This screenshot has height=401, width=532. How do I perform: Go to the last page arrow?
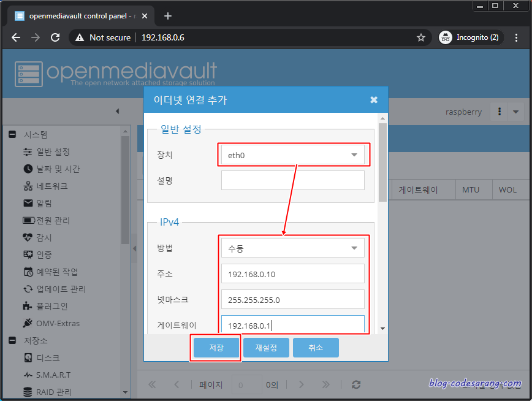tap(325, 384)
